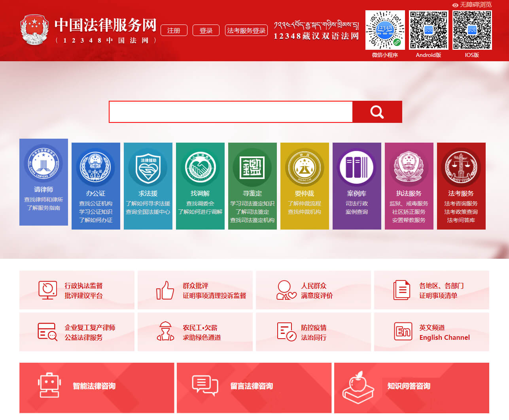Image resolution: width=509 pixels, height=420 pixels.
Task: Click the 查找调委会 text
Action: click(200, 203)
